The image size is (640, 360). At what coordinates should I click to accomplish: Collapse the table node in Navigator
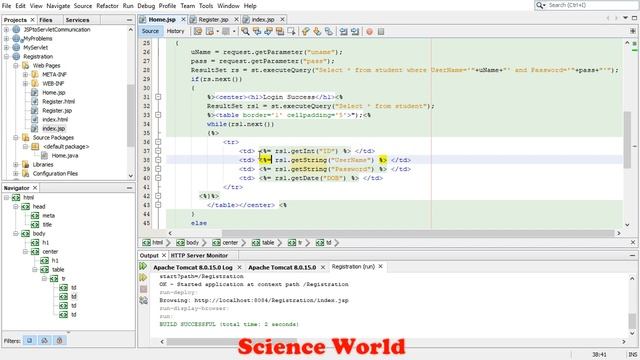pyautogui.click(x=35, y=269)
